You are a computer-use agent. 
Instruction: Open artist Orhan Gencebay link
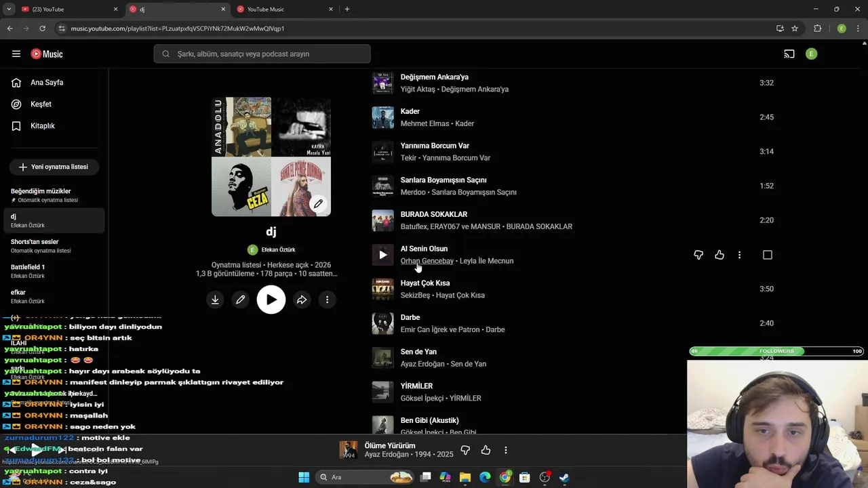427,261
